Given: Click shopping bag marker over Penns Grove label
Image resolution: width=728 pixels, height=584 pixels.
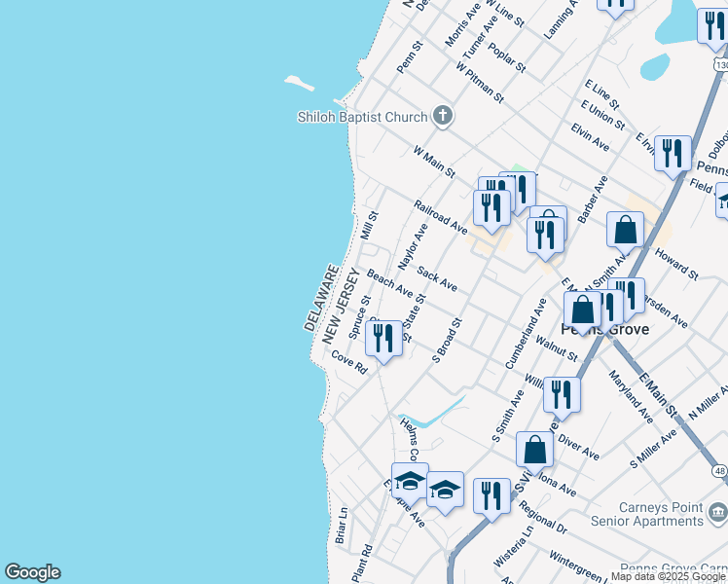Looking at the screenshot, I should click(582, 311).
